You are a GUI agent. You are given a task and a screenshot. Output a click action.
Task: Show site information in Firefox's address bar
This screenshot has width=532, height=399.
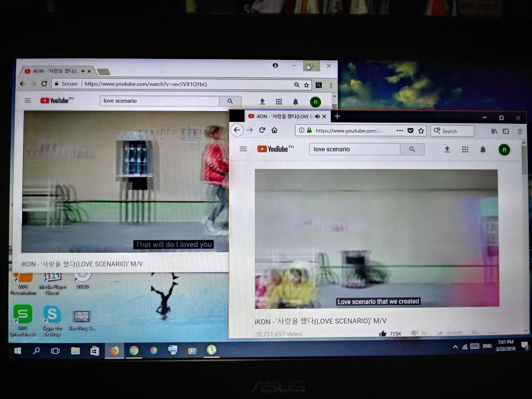[x=301, y=130]
